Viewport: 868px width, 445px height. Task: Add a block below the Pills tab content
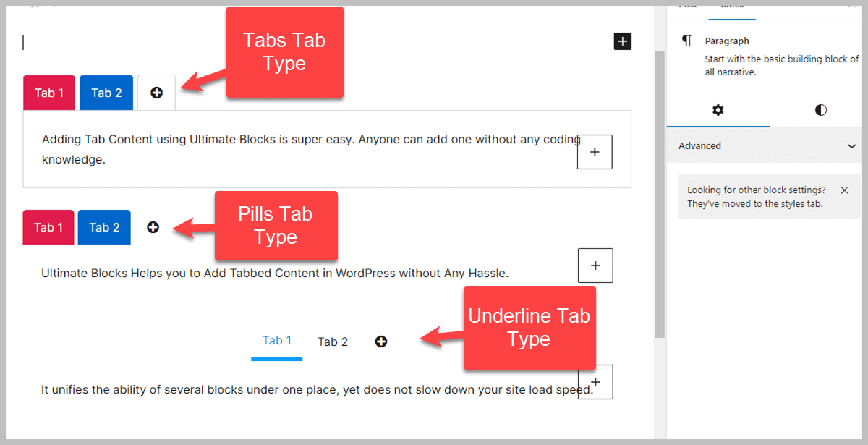tap(595, 265)
